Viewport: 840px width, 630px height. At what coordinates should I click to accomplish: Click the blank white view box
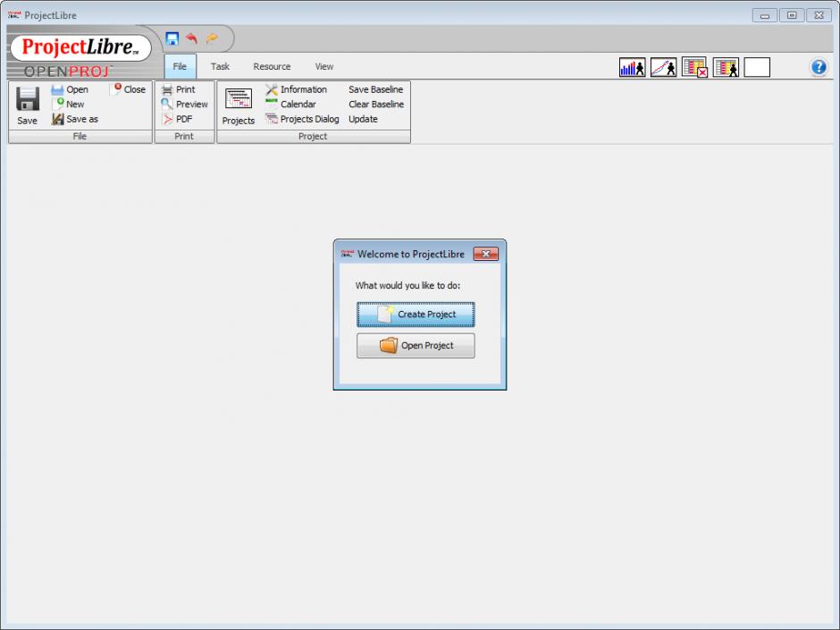tap(757, 68)
